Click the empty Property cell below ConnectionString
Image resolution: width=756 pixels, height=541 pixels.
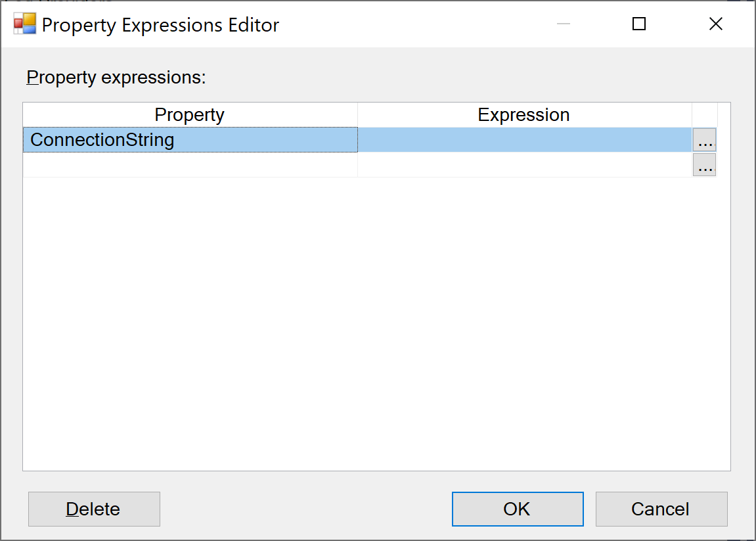pyautogui.click(x=190, y=165)
